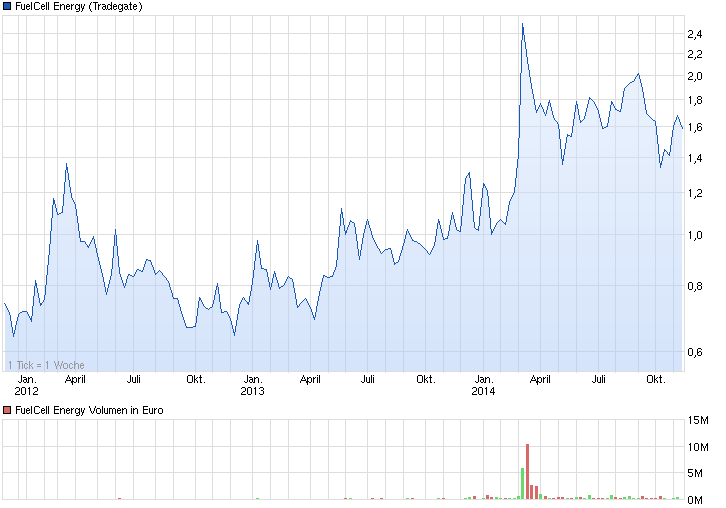Click the 5M volume axis label

pyautogui.click(x=695, y=473)
